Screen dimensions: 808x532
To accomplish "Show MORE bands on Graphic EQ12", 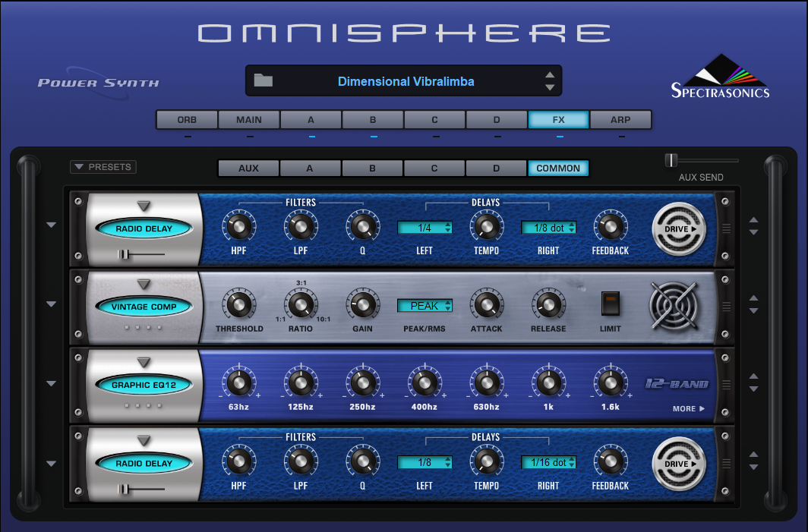I will (689, 408).
